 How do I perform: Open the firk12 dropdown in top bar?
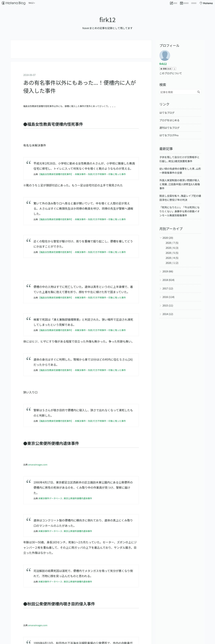click(31, 3)
